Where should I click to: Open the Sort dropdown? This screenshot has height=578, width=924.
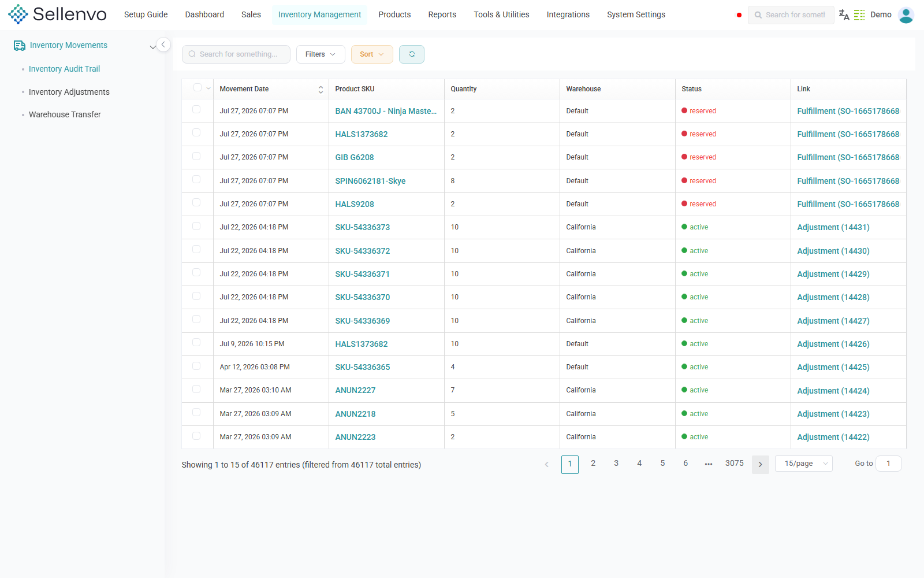click(x=372, y=54)
